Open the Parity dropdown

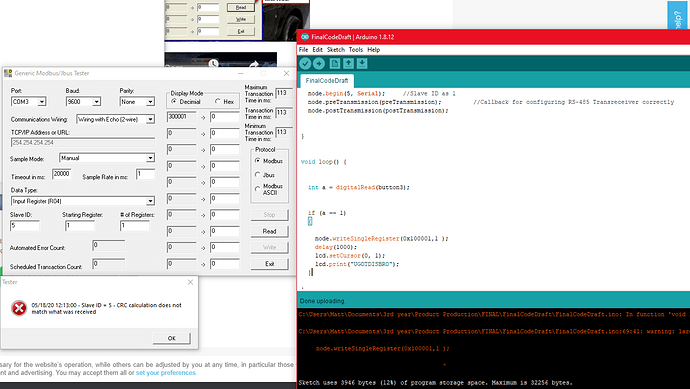coord(150,102)
